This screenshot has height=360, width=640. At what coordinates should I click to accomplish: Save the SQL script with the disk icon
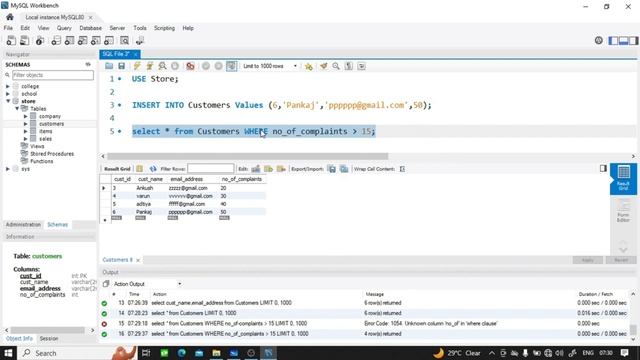pyautogui.click(x=122, y=66)
